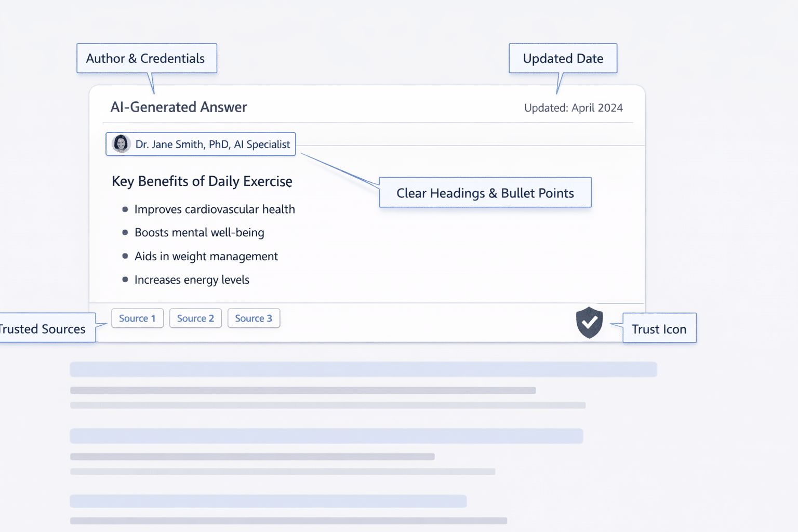
Task: Click the Trusted Sources callout label
Action: [44, 329]
